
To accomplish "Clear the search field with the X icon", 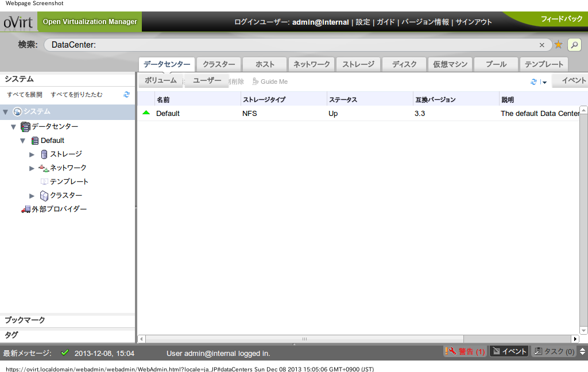I will [541, 45].
